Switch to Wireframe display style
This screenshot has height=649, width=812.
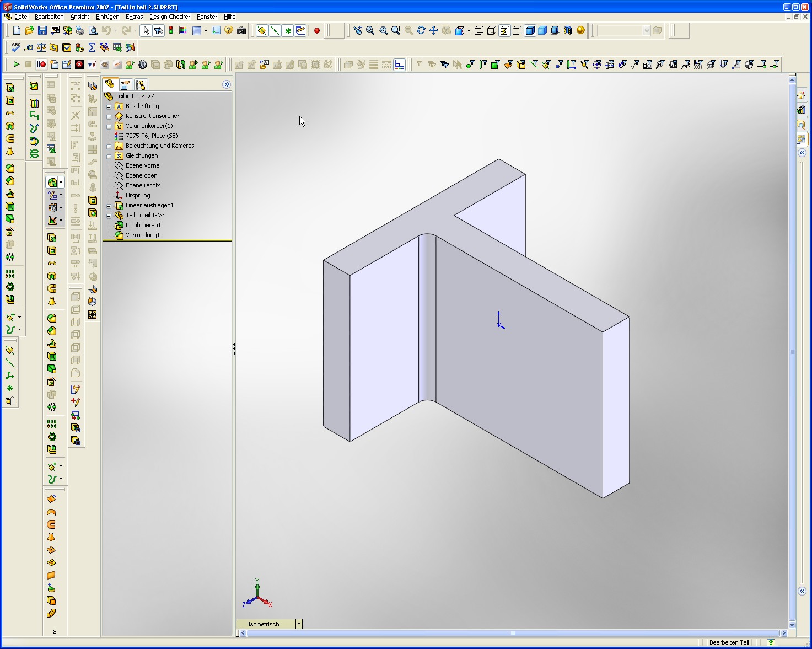tap(479, 30)
